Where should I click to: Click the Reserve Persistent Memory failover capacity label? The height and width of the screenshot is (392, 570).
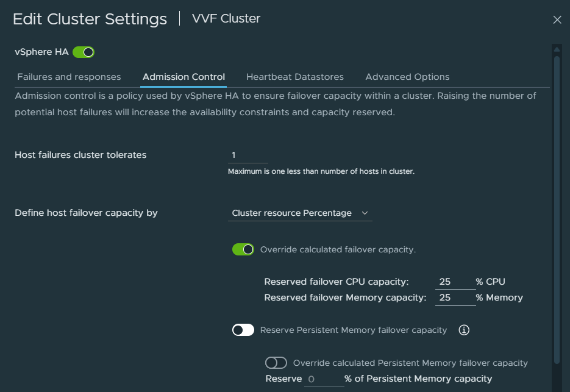coord(354,330)
